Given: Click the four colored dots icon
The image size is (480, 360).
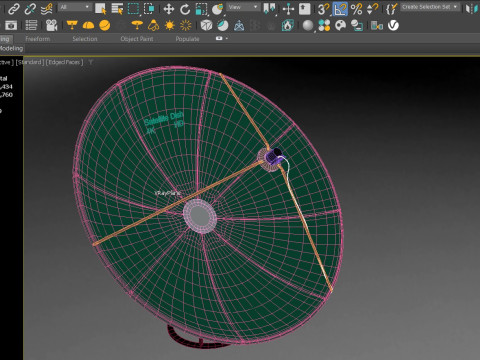Looking at the screenshot, I should [x=324, y=25].
